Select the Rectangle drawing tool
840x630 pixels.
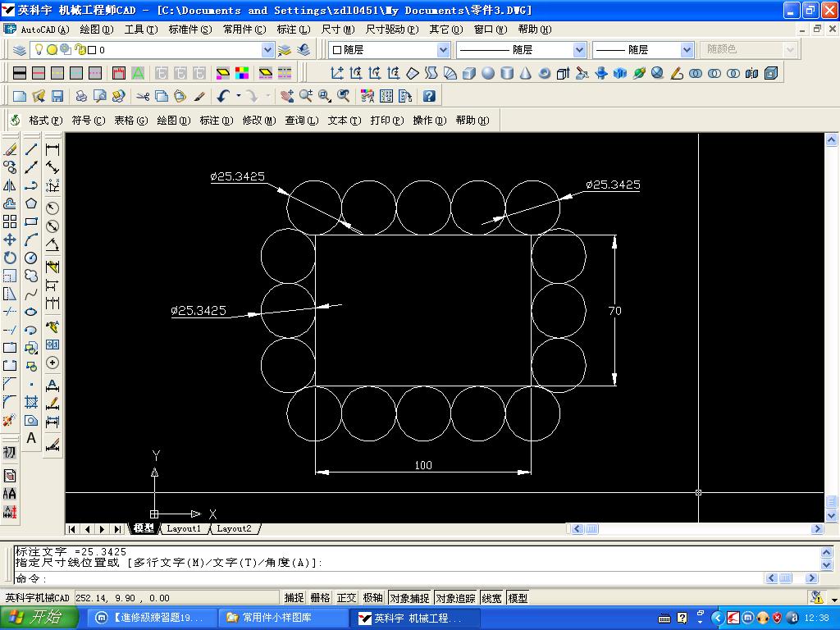(31, 221)
